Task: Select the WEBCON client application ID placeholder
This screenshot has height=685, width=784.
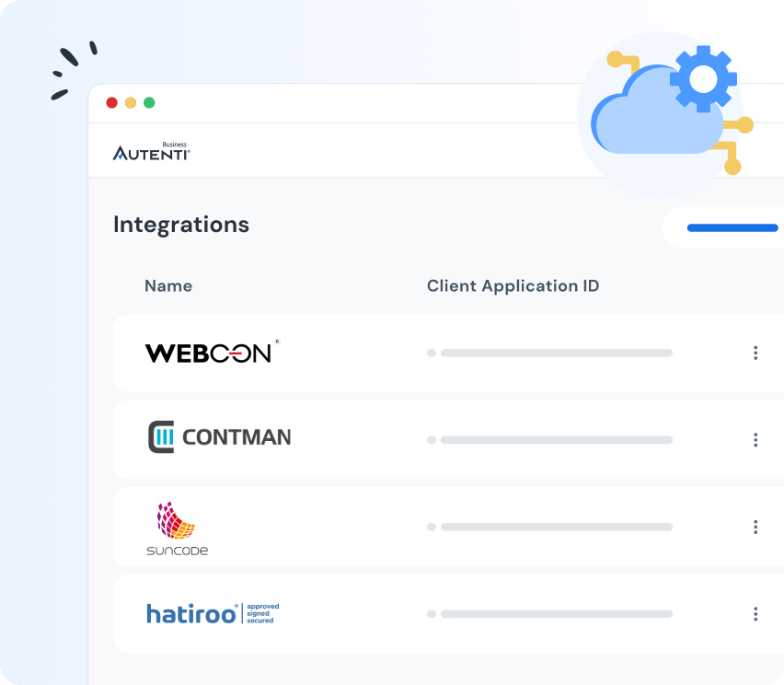Action: tap(549, 353)
